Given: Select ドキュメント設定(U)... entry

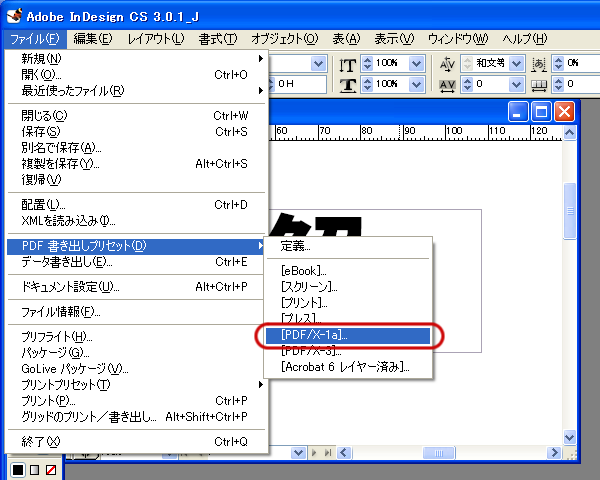Looking at the screenshot, I should [136, 287].
